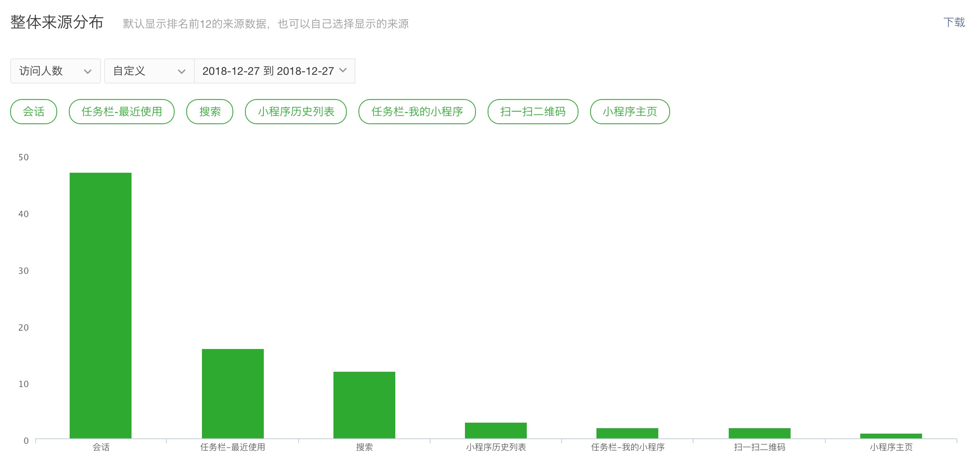Toggle the 任务栏-最近使用 source tag
980x474 pixels.
click(x=122, y=112)
